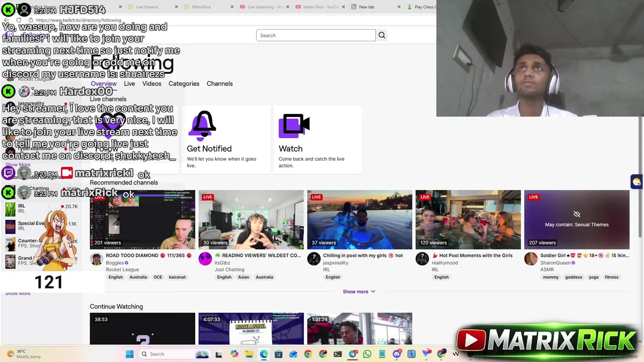Image resolution: width=644 pixels, height=362 pixels.
Task: Open the ROAD TOOO DIAMOND stream title
Action: point(149,255)
